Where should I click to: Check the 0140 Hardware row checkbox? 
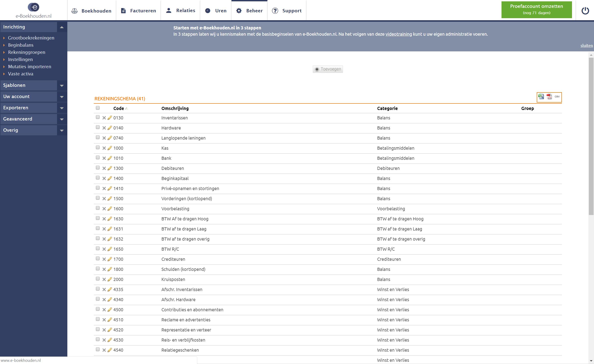pyautogui.click(x=98, y=127)
